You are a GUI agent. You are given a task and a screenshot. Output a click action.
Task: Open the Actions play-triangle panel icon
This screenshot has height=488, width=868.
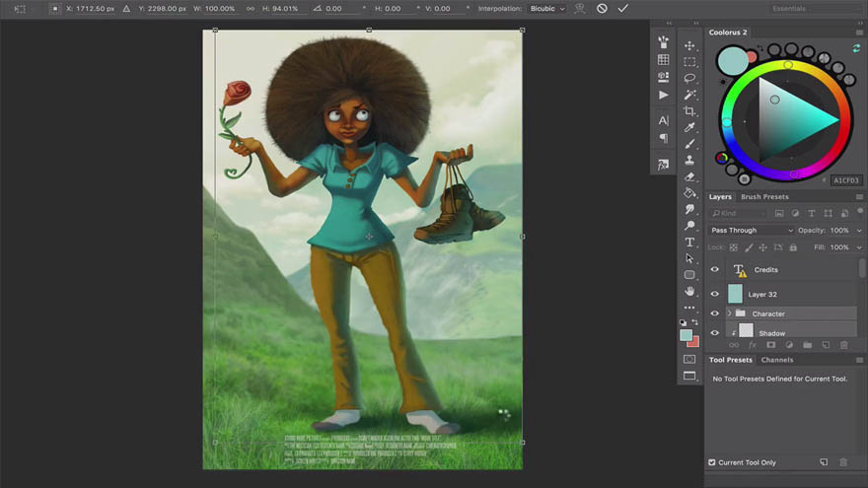(x=663, y=96)
